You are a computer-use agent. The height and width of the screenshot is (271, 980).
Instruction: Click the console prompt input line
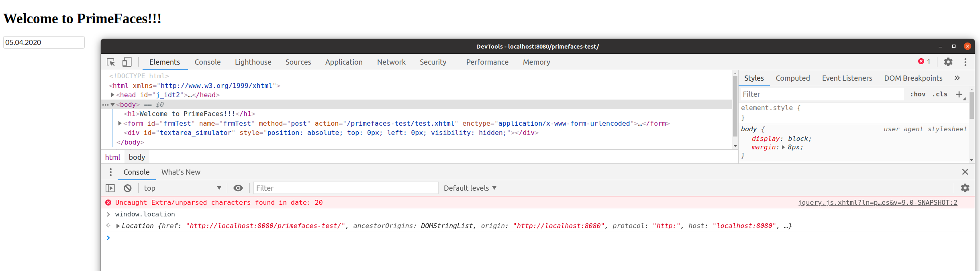pos(538,238)
